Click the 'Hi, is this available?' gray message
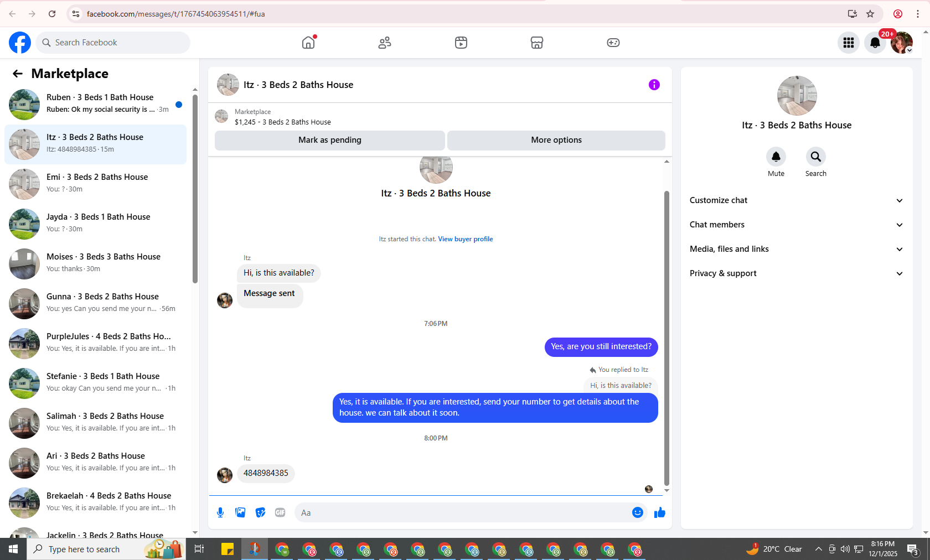The image size is (930, 560). (279, 273)
